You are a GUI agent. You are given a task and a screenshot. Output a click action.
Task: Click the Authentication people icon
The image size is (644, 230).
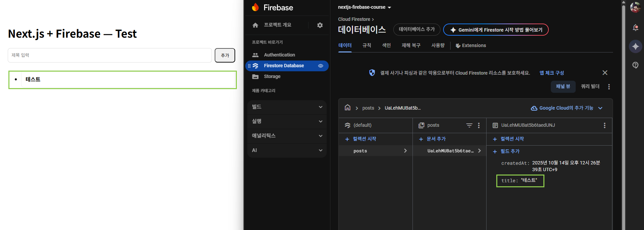(255, 55)
